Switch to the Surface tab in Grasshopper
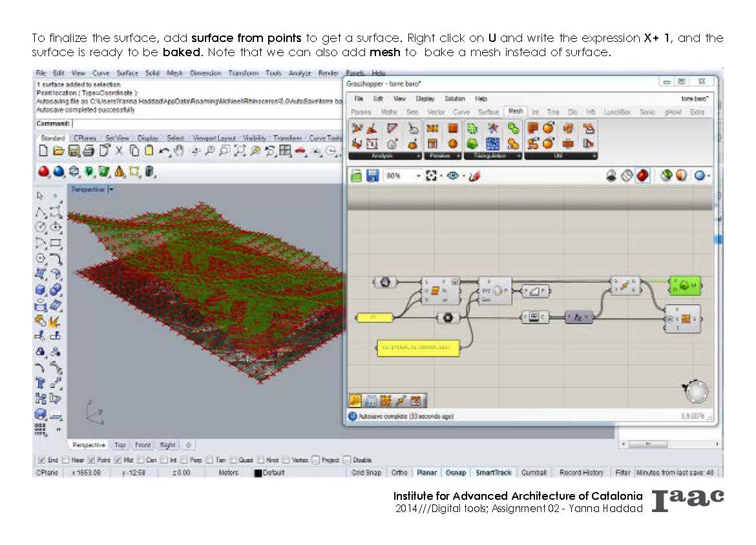This screenshot has width=756, height=545. 488,112
